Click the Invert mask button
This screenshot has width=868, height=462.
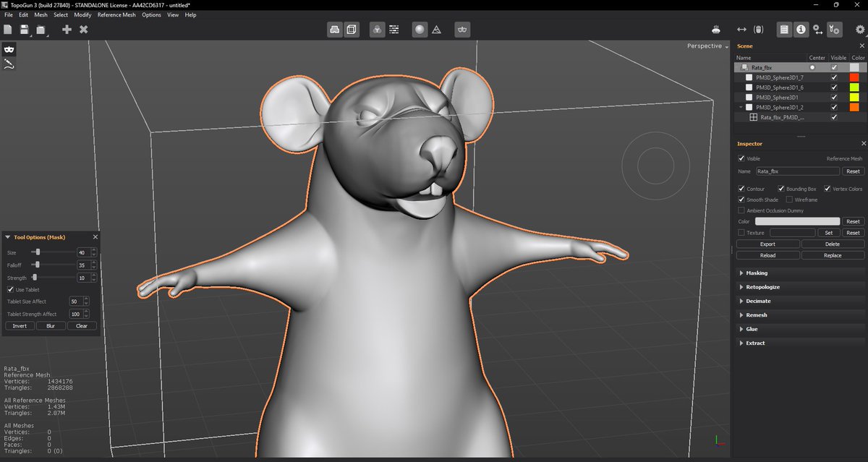20,325
